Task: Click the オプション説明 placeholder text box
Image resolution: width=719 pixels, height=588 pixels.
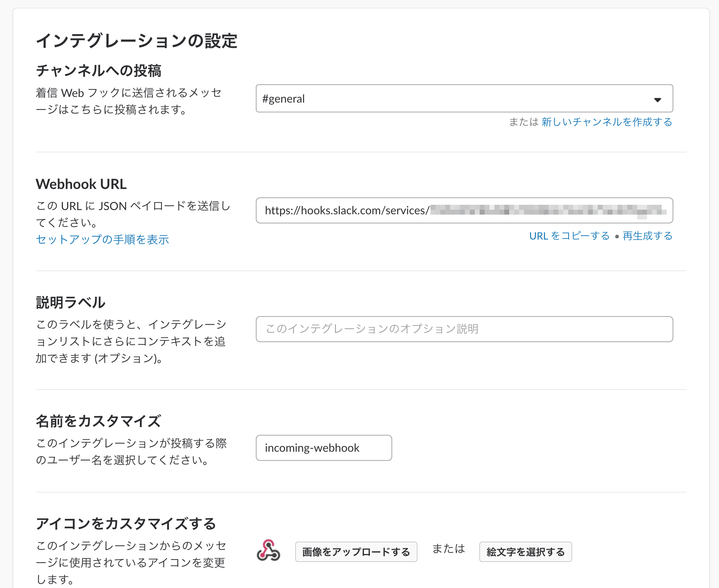Action: tap(464, 329)
